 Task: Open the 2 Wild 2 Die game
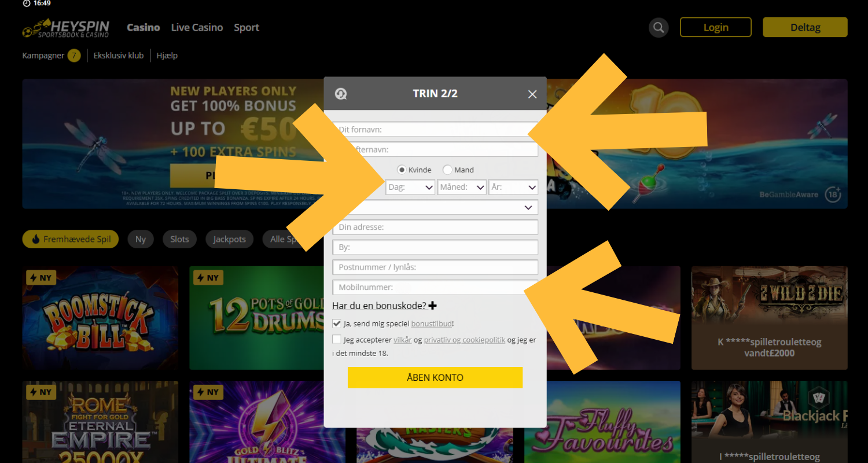tap(770, 318)
